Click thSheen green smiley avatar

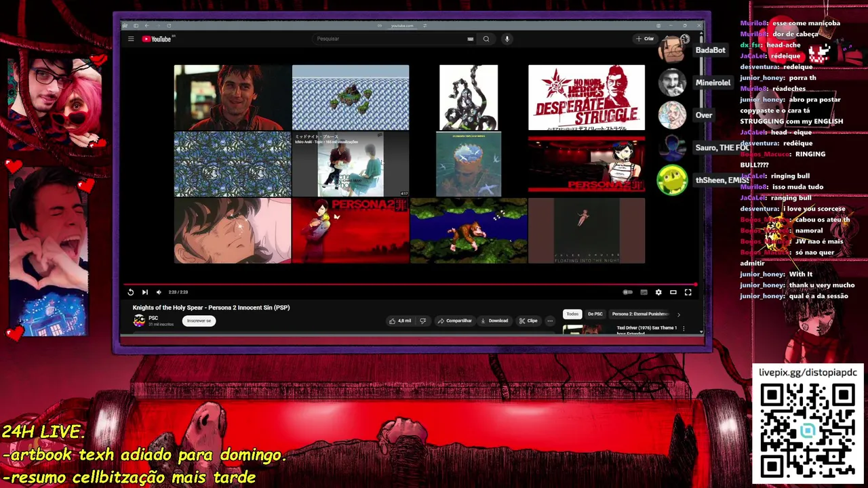[x=672, y=180]
